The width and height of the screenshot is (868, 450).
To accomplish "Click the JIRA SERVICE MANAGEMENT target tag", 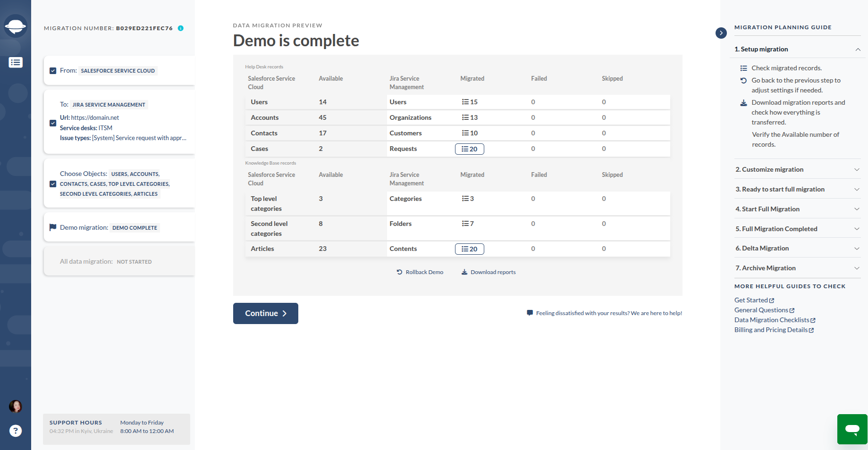I will pos(109,105).
